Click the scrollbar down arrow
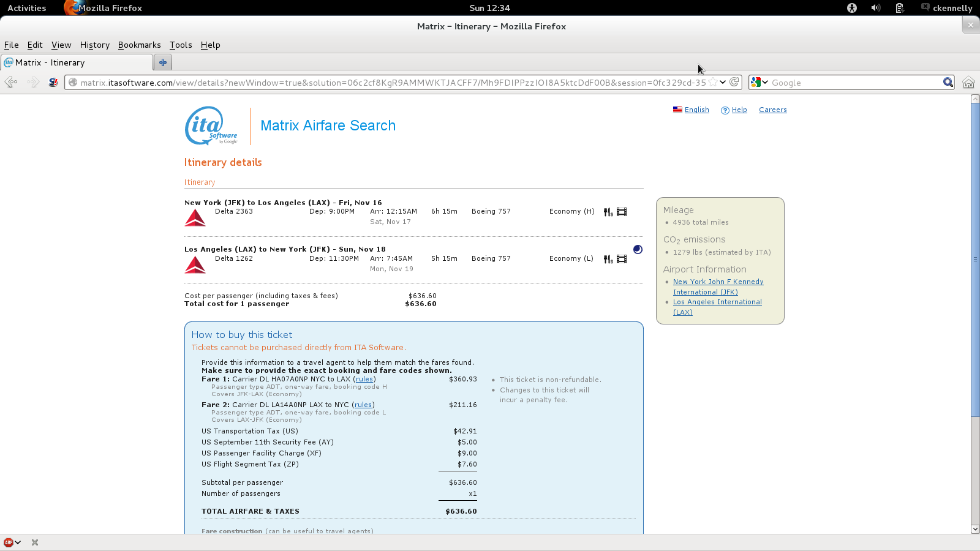The height and width of the screenshot is (551, 980). tap(975, 529)
